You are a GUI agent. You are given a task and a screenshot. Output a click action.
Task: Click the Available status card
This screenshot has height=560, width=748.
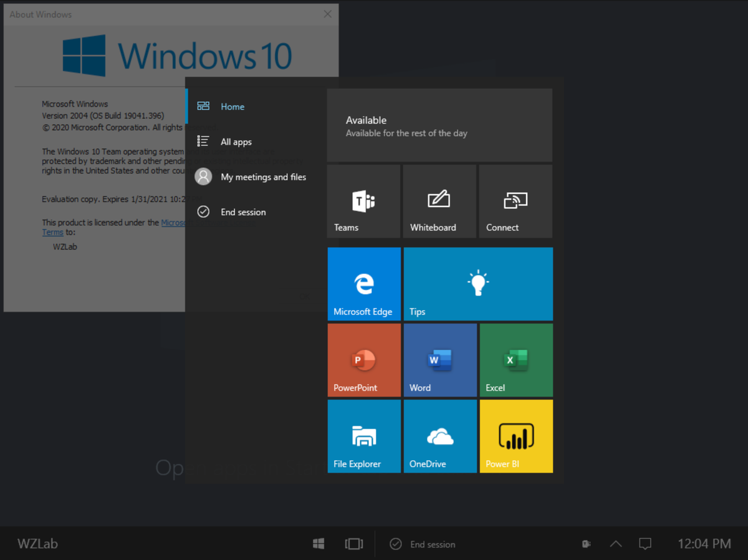[x=439, y=125]
